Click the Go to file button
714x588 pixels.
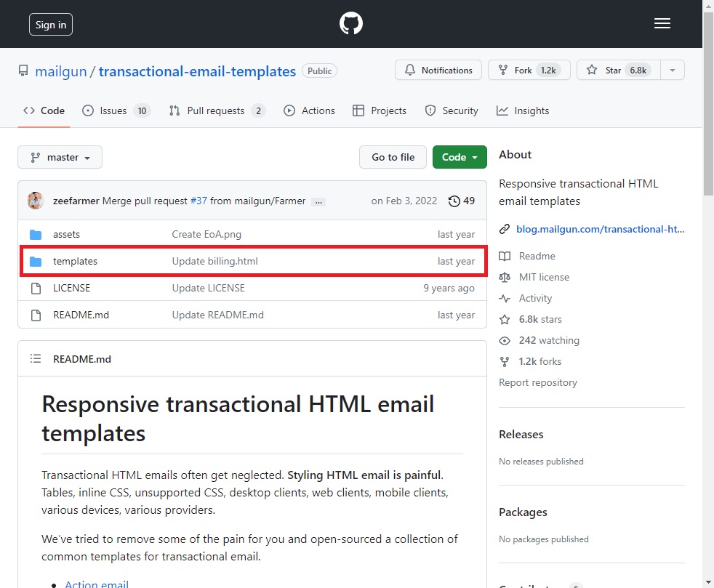tap(393, 157)
